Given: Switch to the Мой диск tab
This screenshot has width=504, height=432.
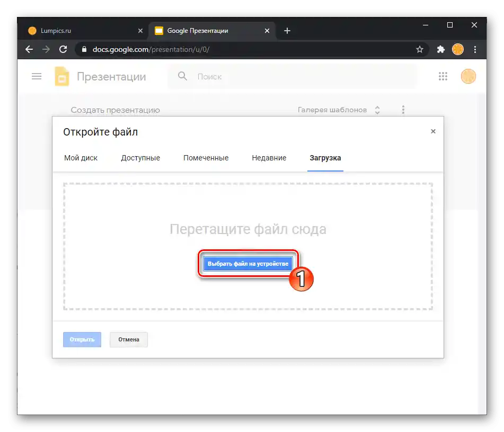Looking at the screenshot, I should (82, 157).
